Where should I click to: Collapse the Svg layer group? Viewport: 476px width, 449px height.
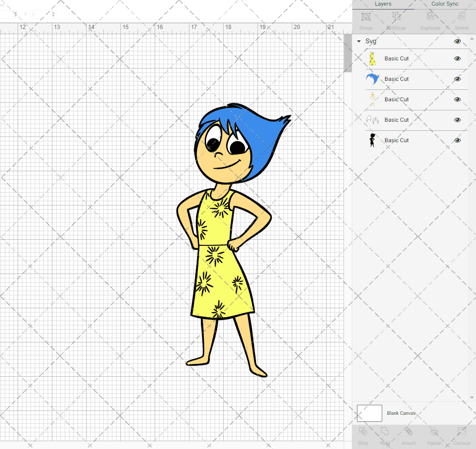tap(359, 41)
